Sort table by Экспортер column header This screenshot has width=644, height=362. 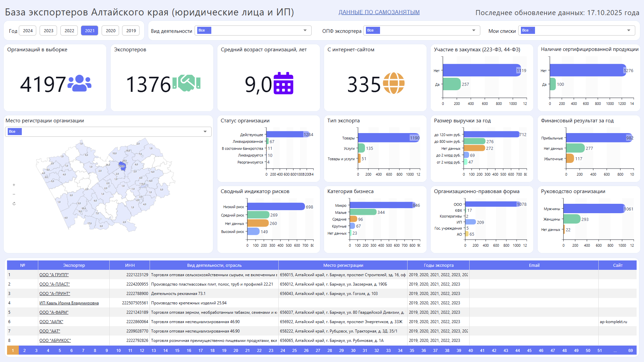(x=74, y=265)
